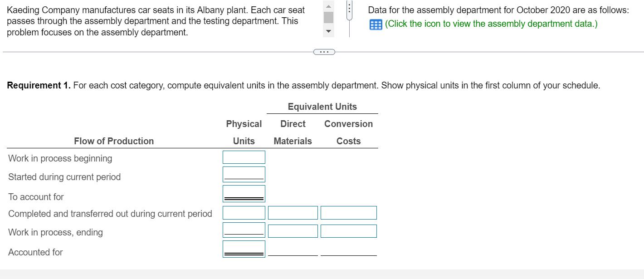Click the Accounted for physical units box

pyautogui.click(x=244, y=248)
